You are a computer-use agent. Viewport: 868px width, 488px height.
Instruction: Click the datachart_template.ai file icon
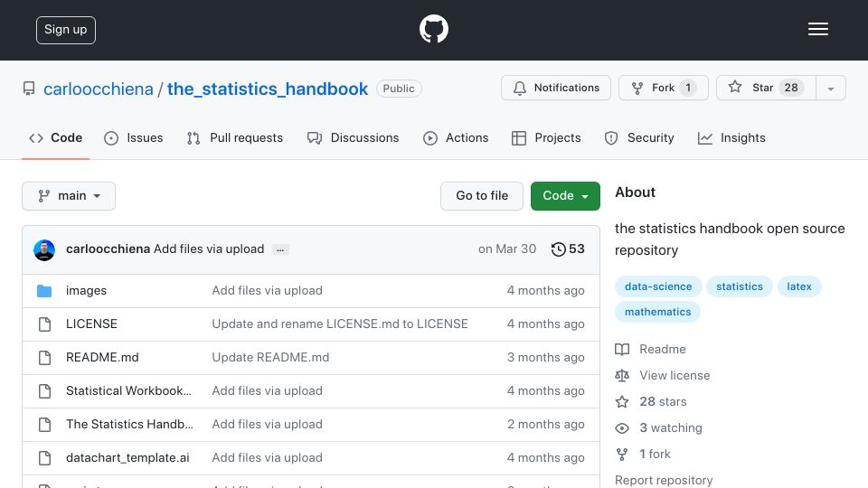tap(45, 458)
